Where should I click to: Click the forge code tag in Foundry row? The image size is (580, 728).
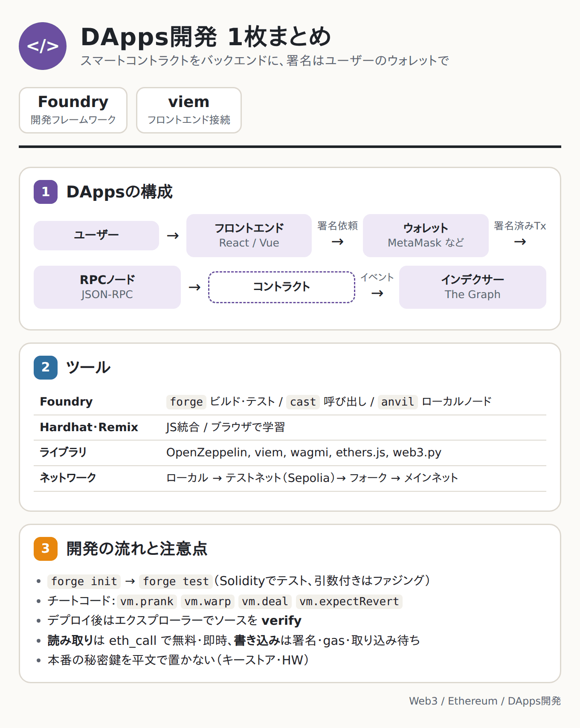click(x=186, y=402)
